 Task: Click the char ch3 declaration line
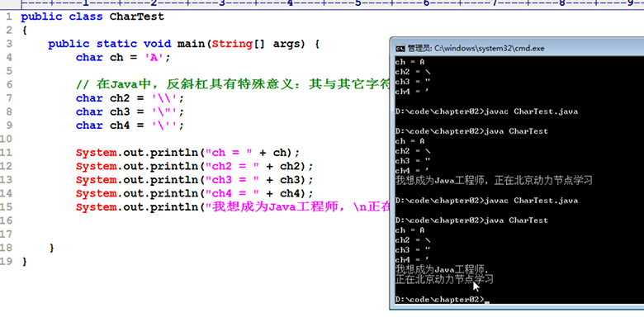(x=130, y=111)
